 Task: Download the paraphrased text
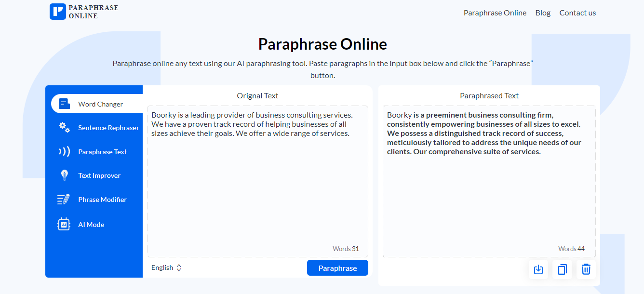[538, 269]
